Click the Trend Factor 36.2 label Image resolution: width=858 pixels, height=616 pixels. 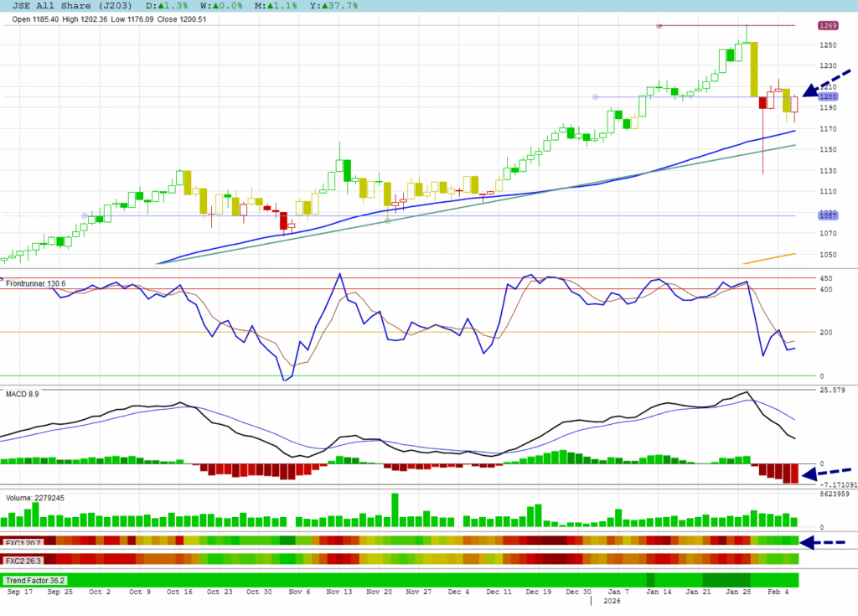point(35,580)
